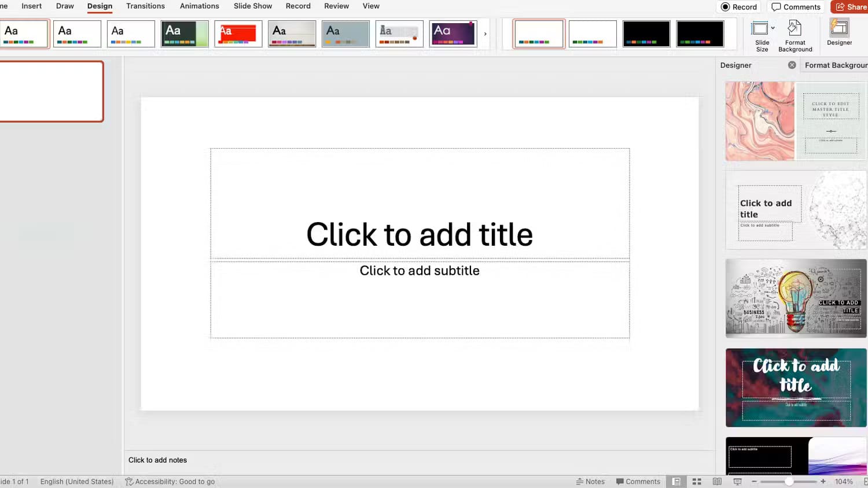Screen dimensions: 868x488
Task: Click Accessibility: Good to go status
Action: pos(170,482)
